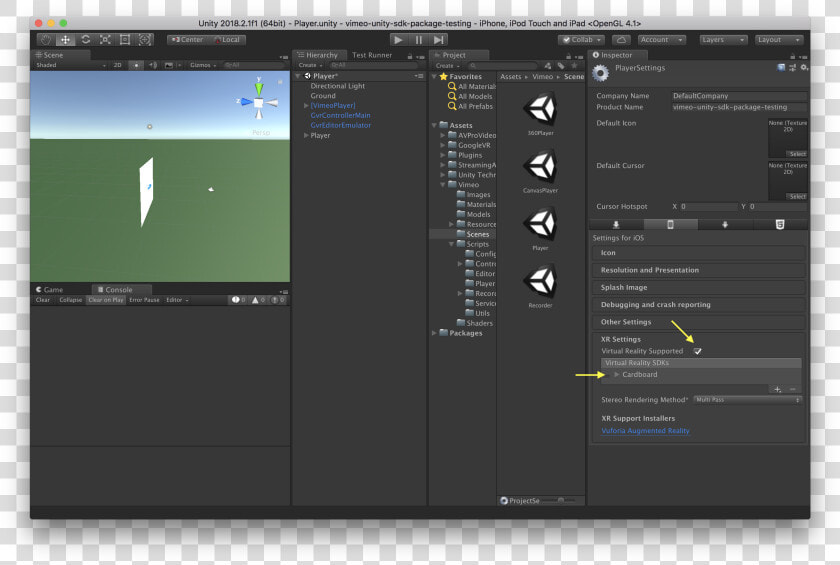840x565 pixels.
Task: Click the save search star icon
Action: point(574,65)
